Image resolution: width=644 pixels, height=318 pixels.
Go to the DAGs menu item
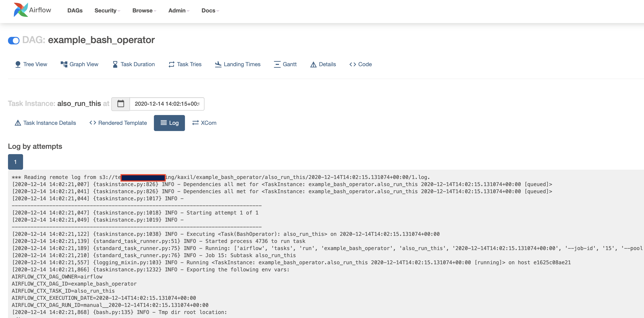75,10
